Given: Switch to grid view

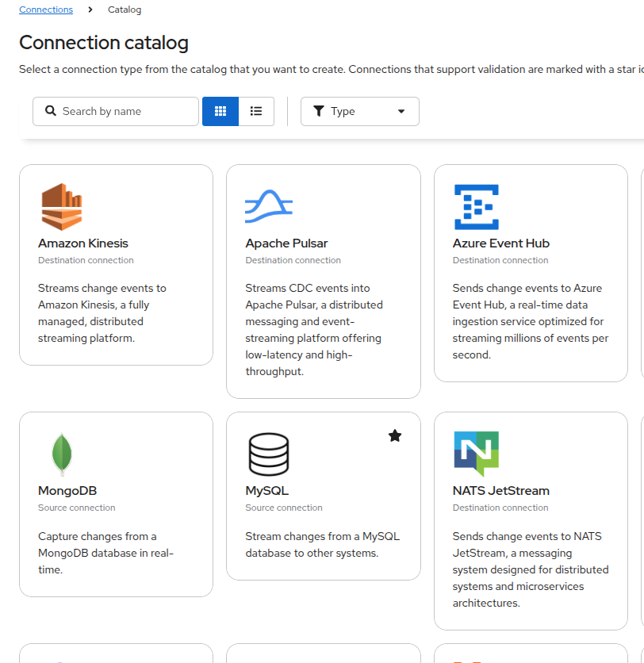Looking at the screenshot, I should point(220,111).
